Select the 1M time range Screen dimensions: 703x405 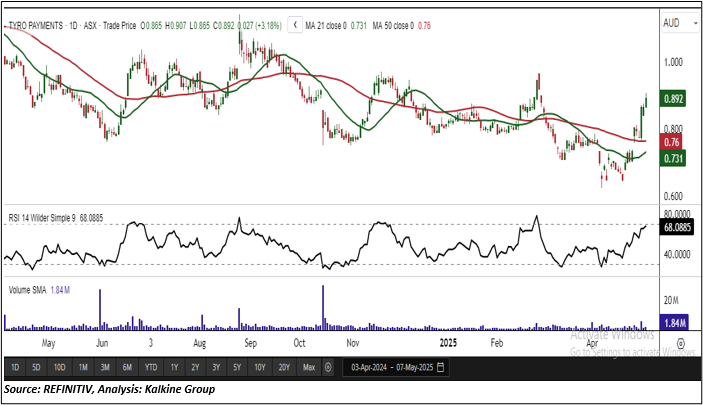click(x=83, y=367)
